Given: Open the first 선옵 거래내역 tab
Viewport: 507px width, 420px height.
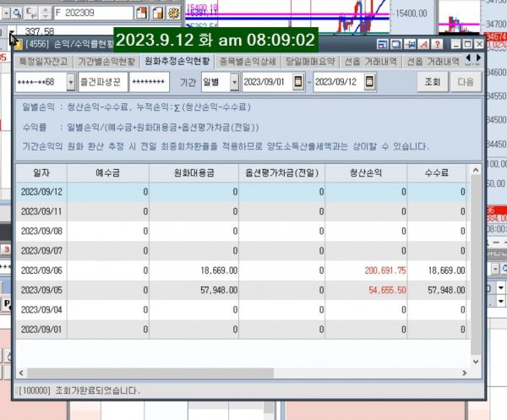Looking at the screenshot, I should click(x=371, y=62).
